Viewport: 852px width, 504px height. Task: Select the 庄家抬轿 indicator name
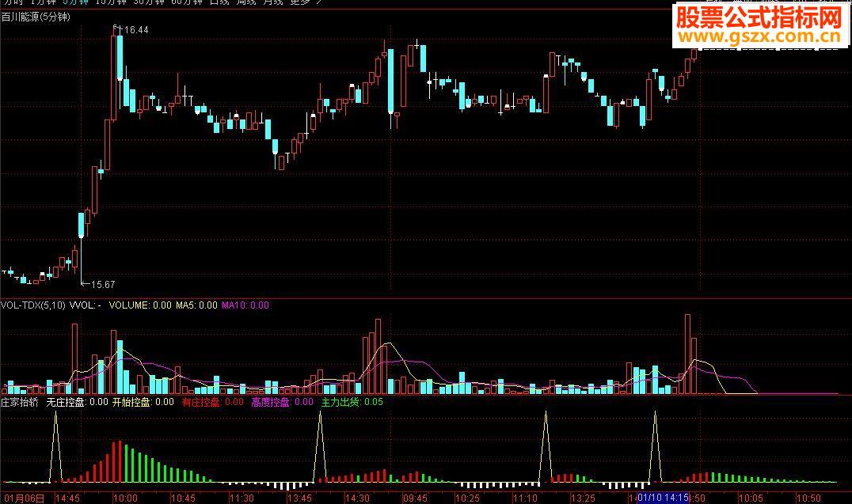[20, 402]
